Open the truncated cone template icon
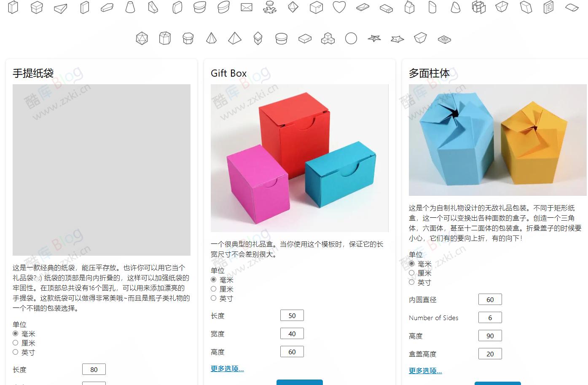This screenshot has width=588, height=385. click(x=130, y=7)
